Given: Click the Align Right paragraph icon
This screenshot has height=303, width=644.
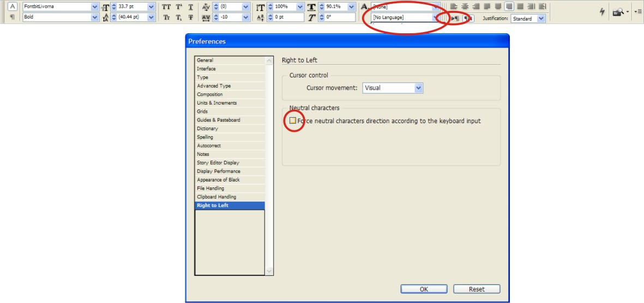Looking at the screenshot, I should pos(476,7).
